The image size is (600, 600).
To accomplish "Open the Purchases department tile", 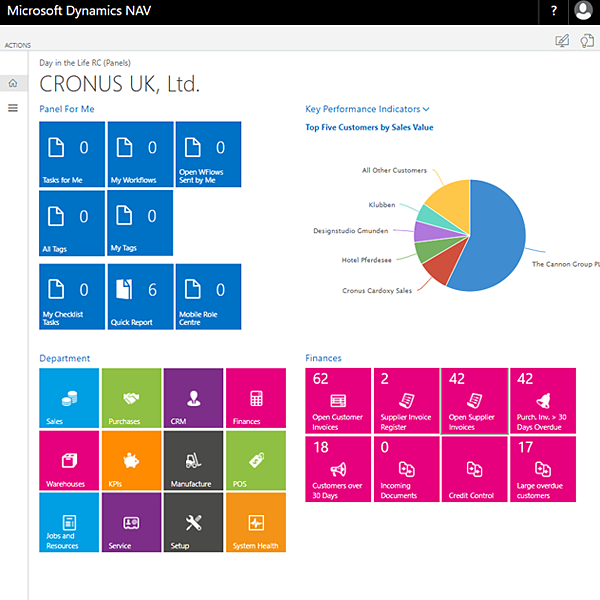I will pos(132,398).
